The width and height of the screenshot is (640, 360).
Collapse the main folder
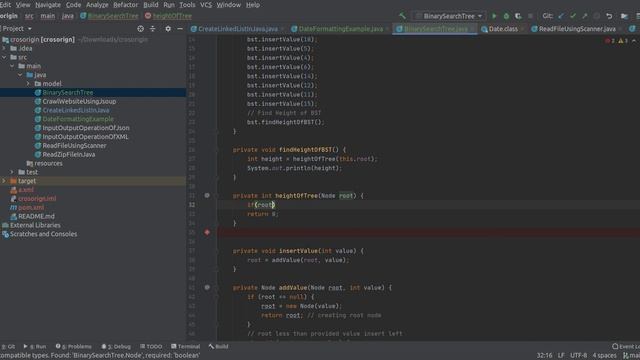coord(12,66)
